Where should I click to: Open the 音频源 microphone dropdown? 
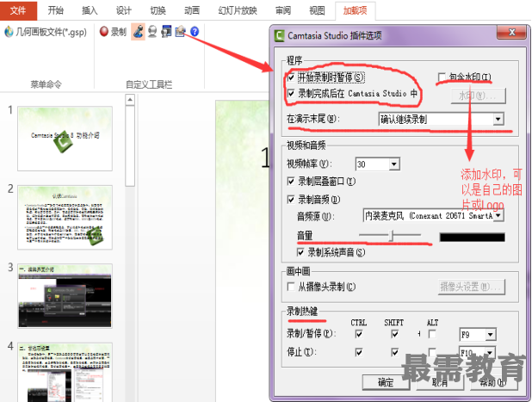click(x=434, y=215)
